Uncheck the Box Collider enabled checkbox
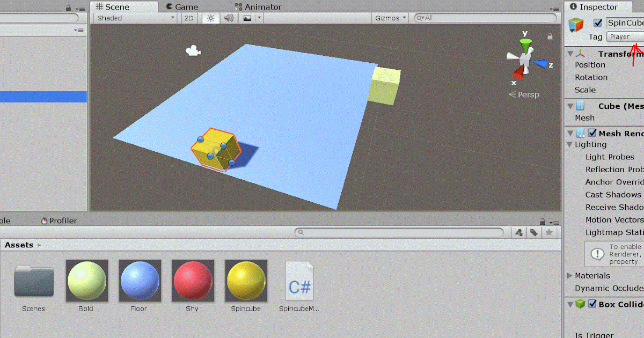This screenshot has height=338, width=644. (592, 304)
